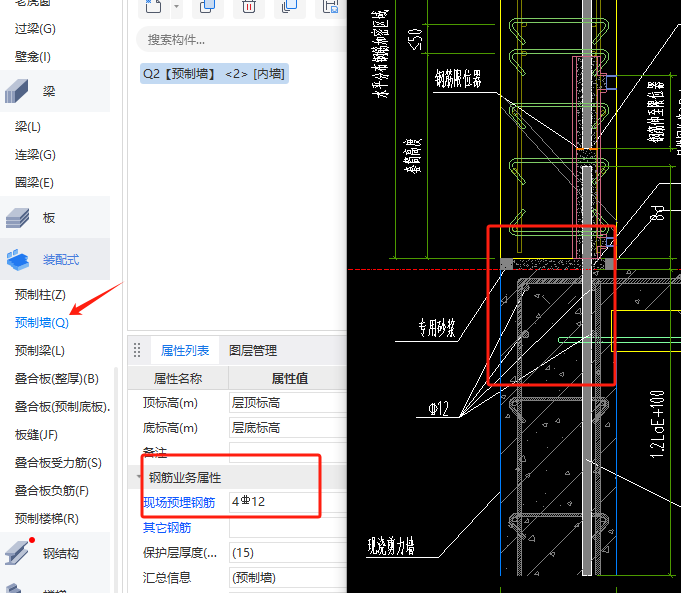The image size is (681, 593).
Task: Click the 梁 category beam icon
Action: click(x=17, y=91)
